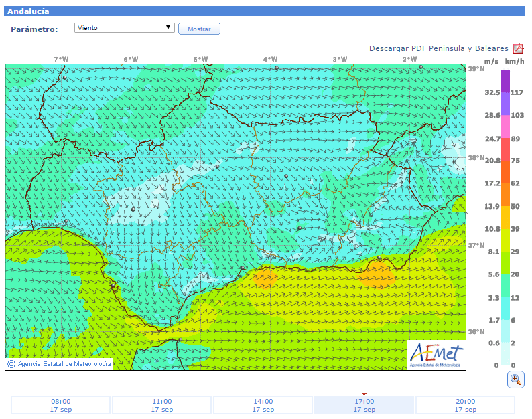Click the small triangle marker above 17:00
Screen dimensions: 532x419
tap(364, 394)
